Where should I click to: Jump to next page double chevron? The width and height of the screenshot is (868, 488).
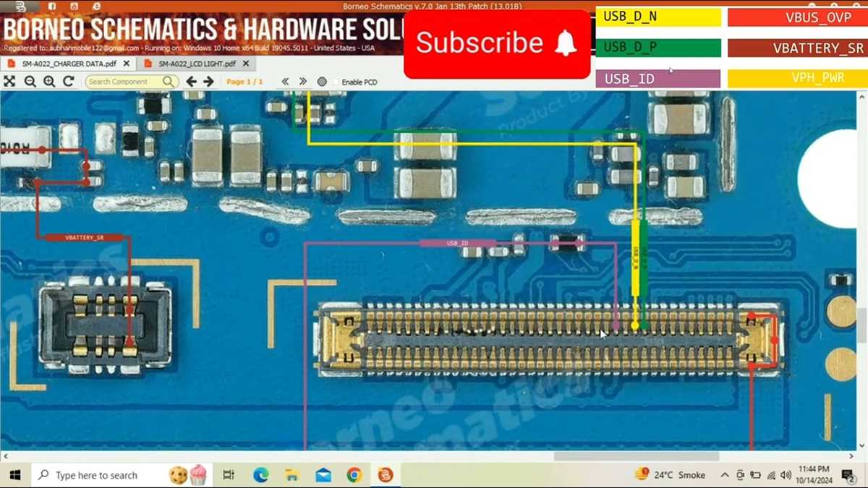[302, 82]
